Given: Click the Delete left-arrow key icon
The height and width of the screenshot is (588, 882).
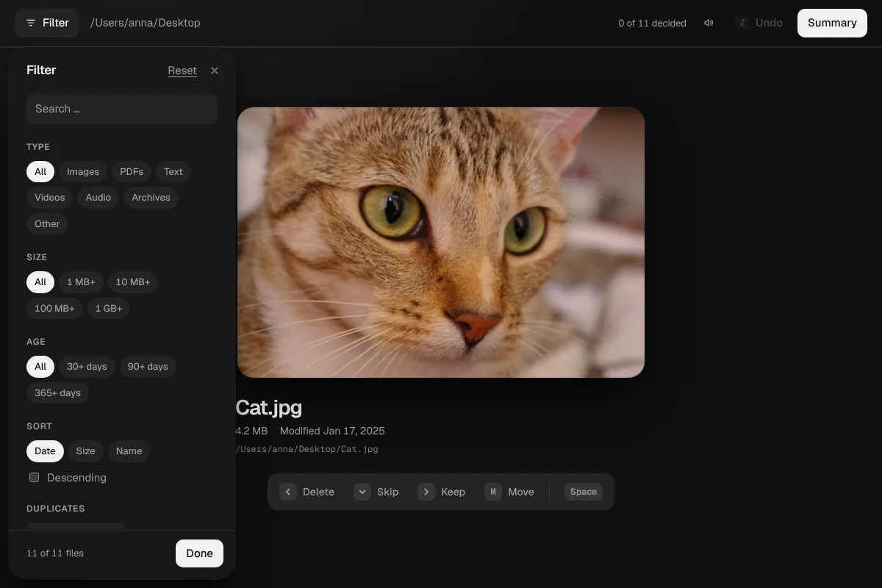Looking at the screenshot, I should pos(288,492).
